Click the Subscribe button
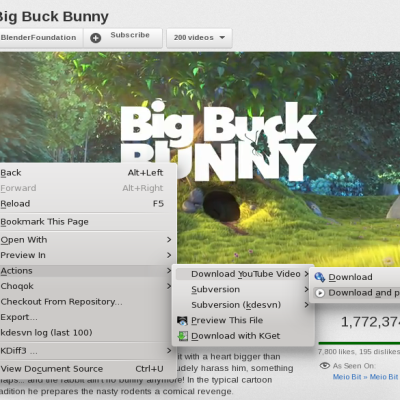The height and width of the screenshot is (400, 400). click(x=123, y=38)
